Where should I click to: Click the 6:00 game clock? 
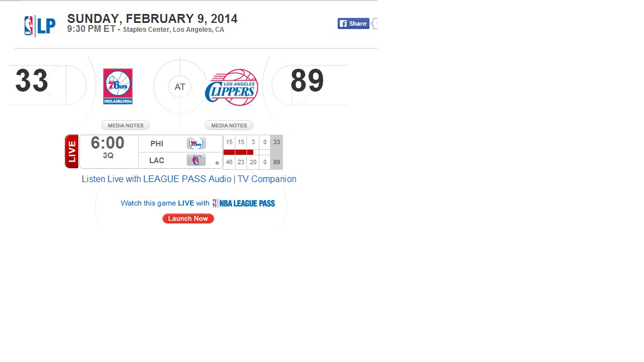pos(107,143)
